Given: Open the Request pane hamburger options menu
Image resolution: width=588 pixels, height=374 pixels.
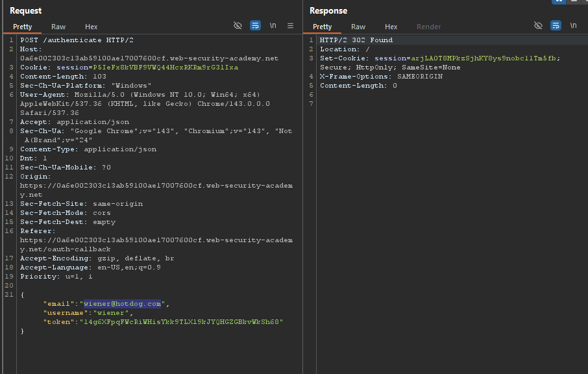Looking at the screenshot, I should coord(290,25).
